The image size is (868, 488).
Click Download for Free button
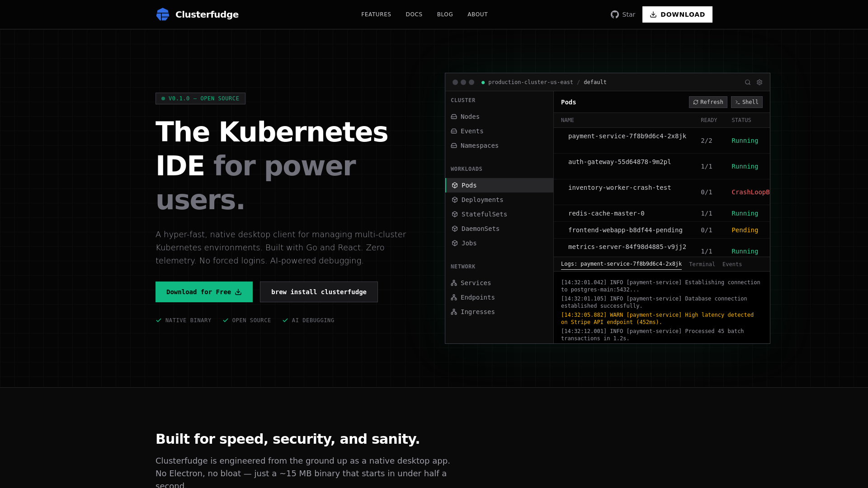point(204,292)
